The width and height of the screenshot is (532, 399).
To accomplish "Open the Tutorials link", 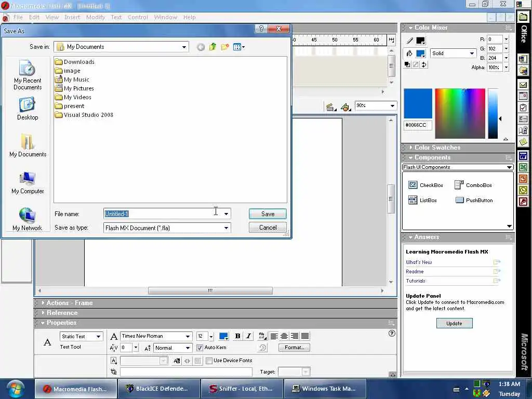I will pos(416,281).
